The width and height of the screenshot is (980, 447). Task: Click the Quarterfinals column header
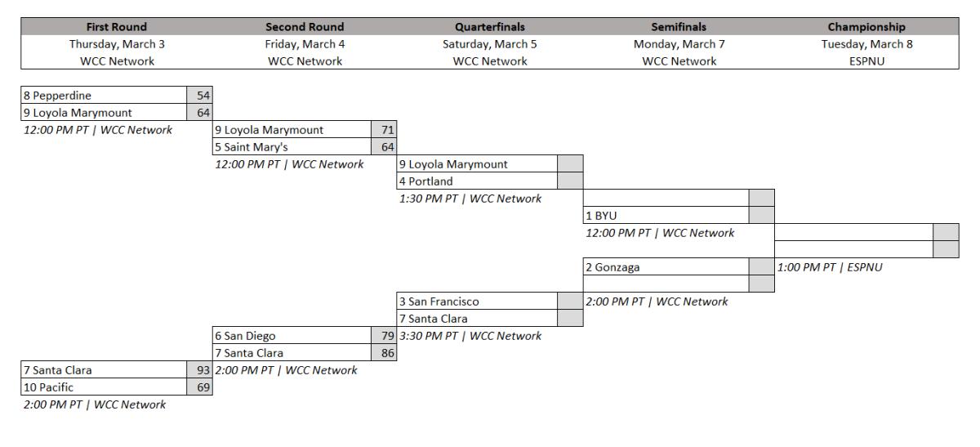pos(490,27)
